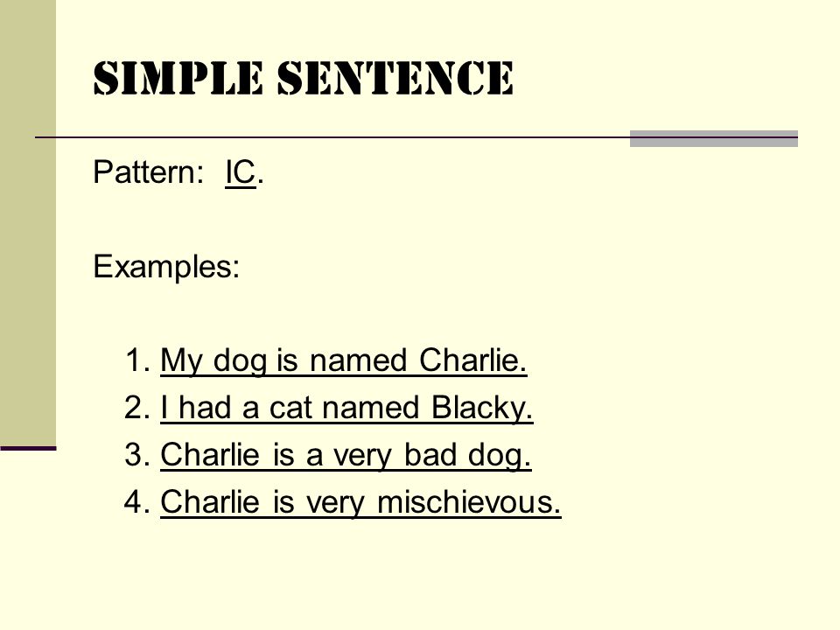Click list number 1 before first example

pos(137,360)
